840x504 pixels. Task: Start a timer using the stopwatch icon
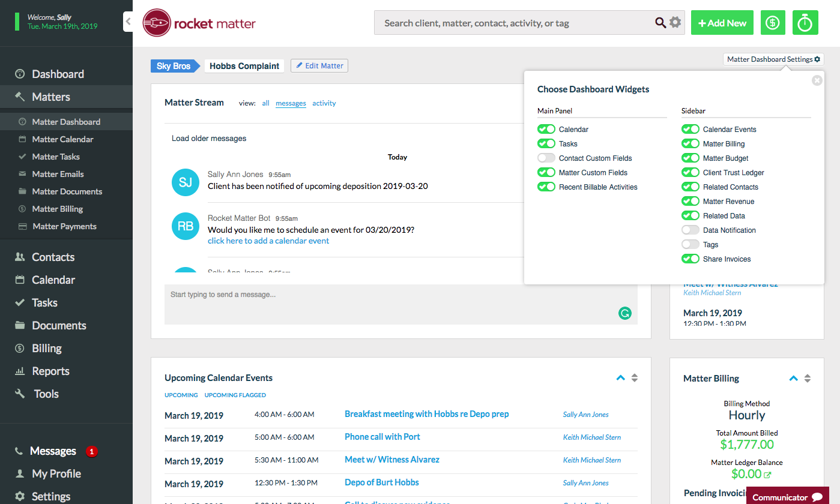click(x=805, y=22)
